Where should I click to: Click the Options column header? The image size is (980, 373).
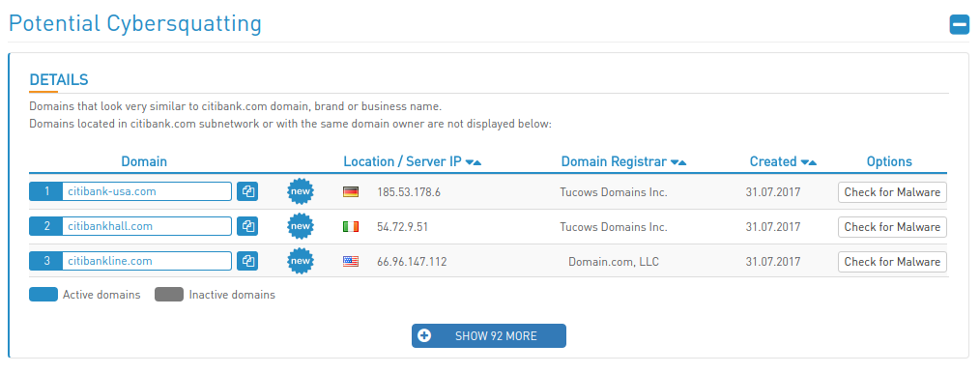(889, 161)
